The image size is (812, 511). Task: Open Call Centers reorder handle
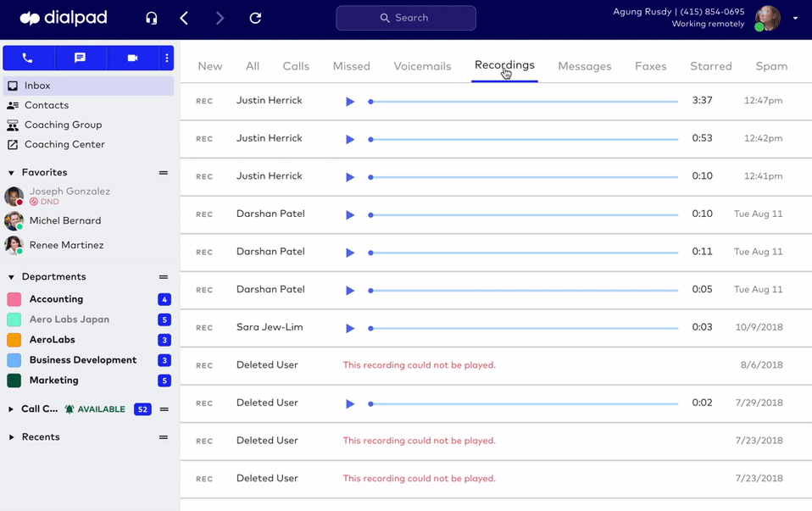pyautogui.click(x=164, y=409)
